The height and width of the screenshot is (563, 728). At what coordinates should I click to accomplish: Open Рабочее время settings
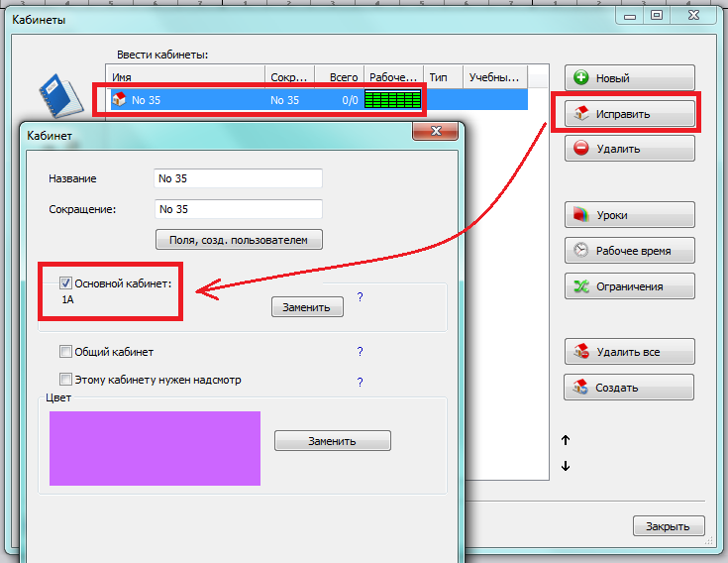630,251
